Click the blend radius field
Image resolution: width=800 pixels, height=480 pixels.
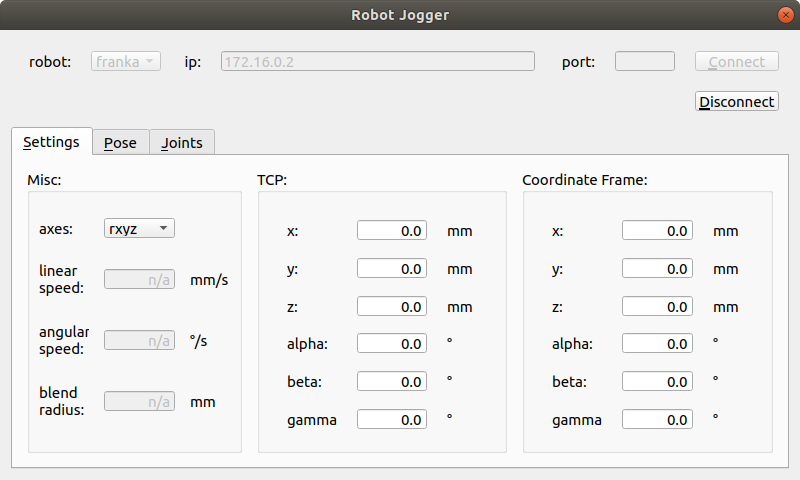139,401
